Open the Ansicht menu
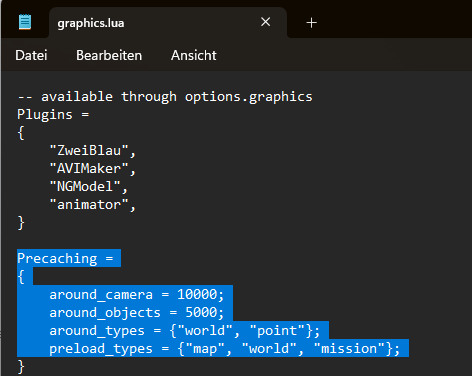 [x=194, y=55]
